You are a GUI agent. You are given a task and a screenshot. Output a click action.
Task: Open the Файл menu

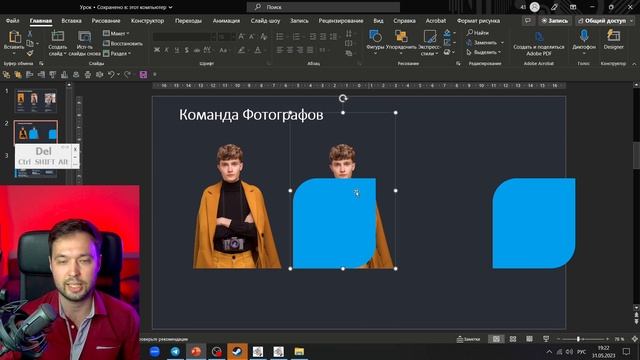(12, 20)
